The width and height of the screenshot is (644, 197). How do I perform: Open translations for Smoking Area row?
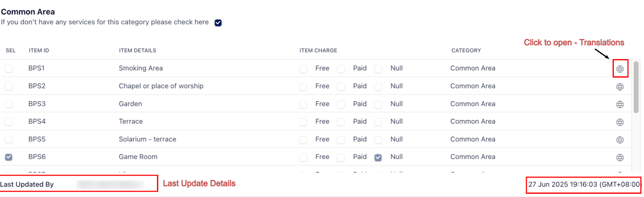tap(620, 69)
